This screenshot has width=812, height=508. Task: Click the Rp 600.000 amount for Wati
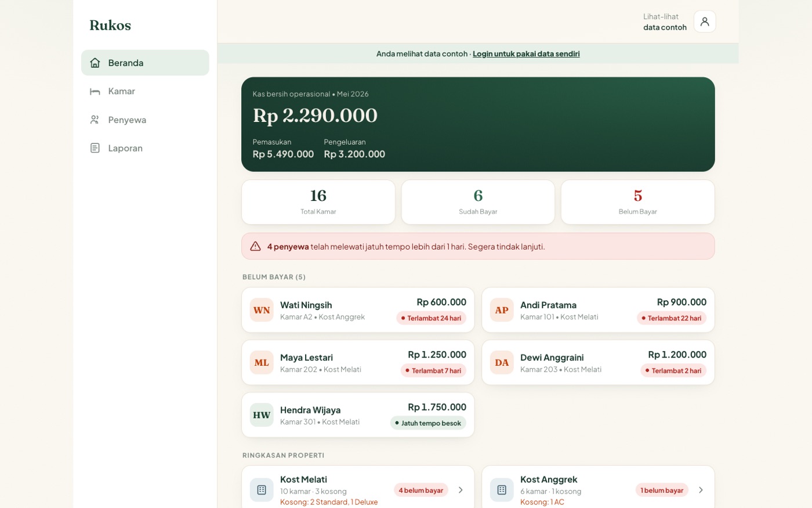(x=441, y=302)
